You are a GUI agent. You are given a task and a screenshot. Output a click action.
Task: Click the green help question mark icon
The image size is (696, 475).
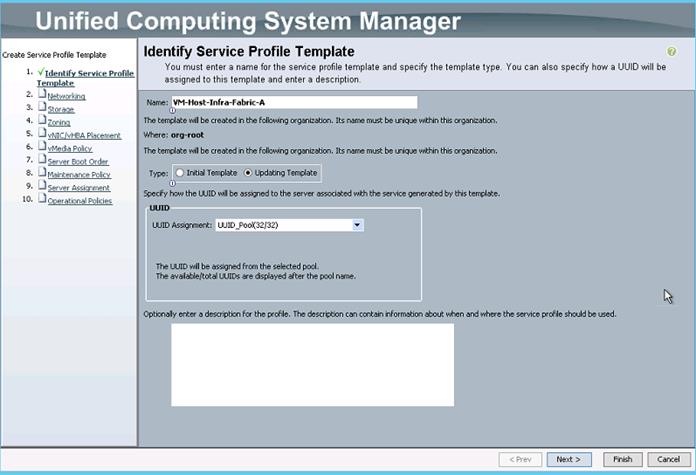(672, 51)
